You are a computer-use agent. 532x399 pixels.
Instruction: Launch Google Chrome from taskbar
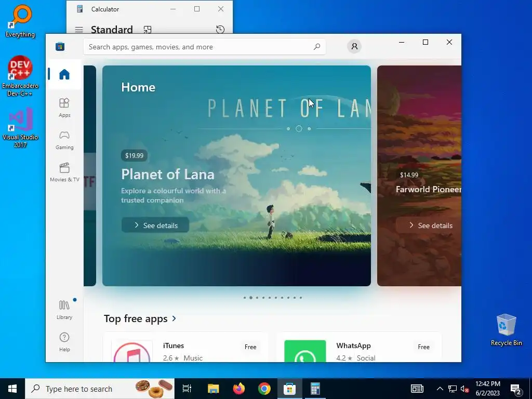(x=264, y=389)
